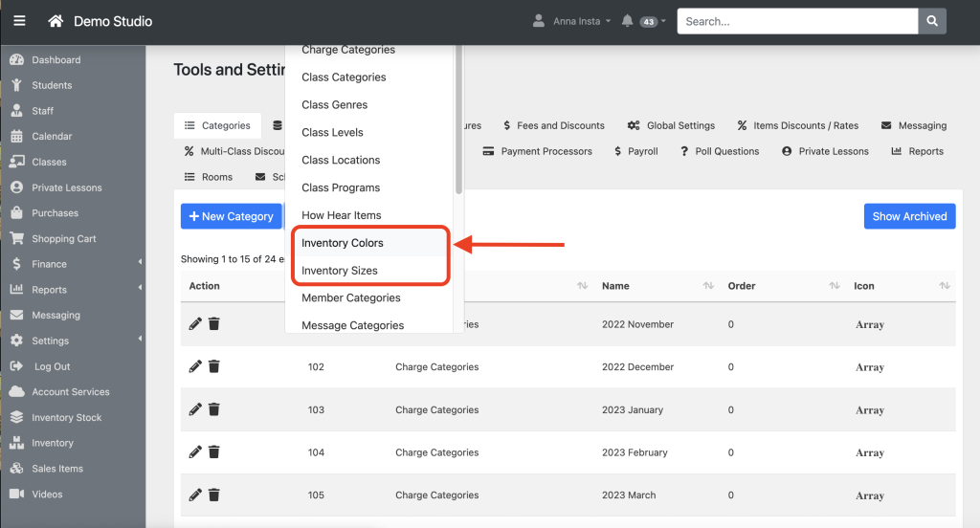Click pencil icon in 2023 February row
980x528 pixels.
tap(195, 451)
